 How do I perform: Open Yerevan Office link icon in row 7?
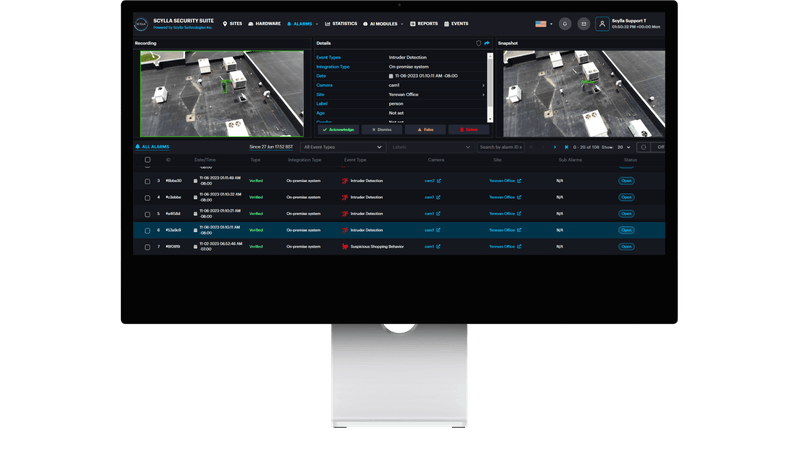coord(519,247)
